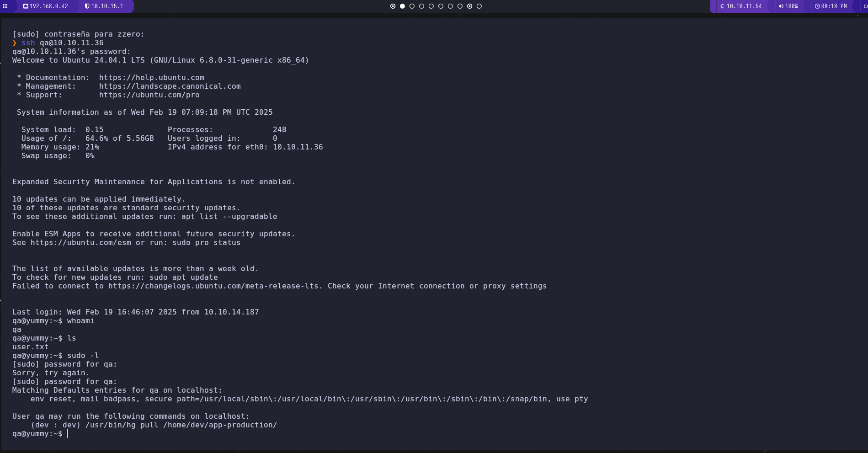The image size is (868, 453).
Task: Open the power menu icon
Action: pos(865,6)
